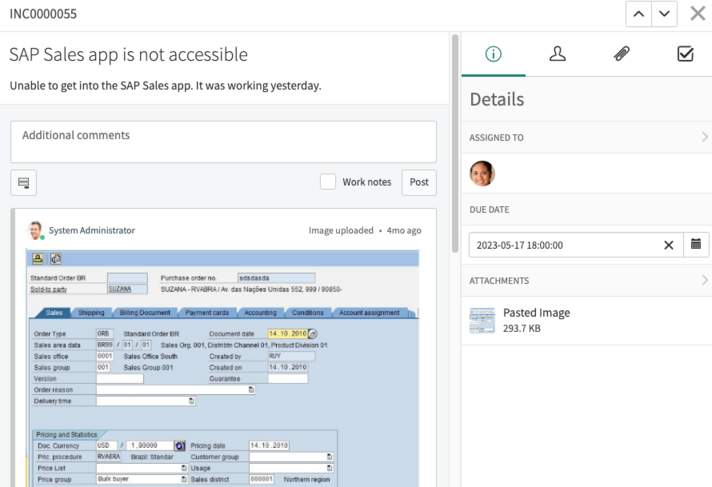The height and width of the screenshot is (487, 712).
Task: Click the INC0000055 record number
Action: pyautogui.click(x=43, y=14)
